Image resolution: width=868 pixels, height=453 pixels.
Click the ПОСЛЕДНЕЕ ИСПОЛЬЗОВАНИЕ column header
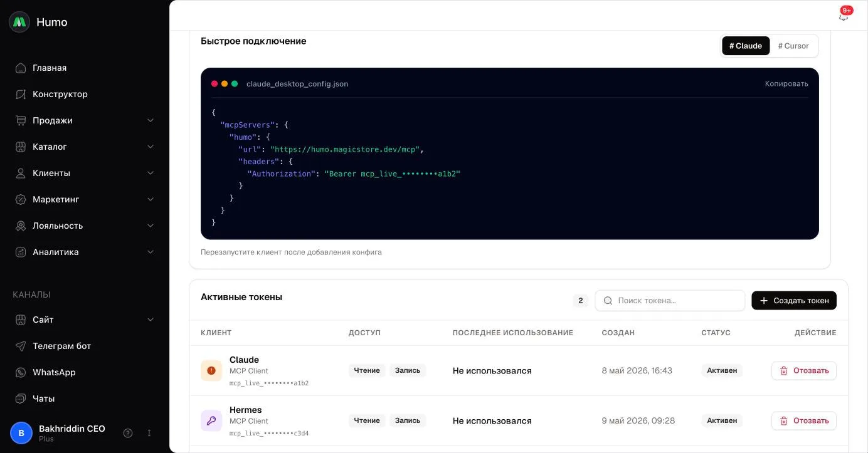[x=513, y=333]
